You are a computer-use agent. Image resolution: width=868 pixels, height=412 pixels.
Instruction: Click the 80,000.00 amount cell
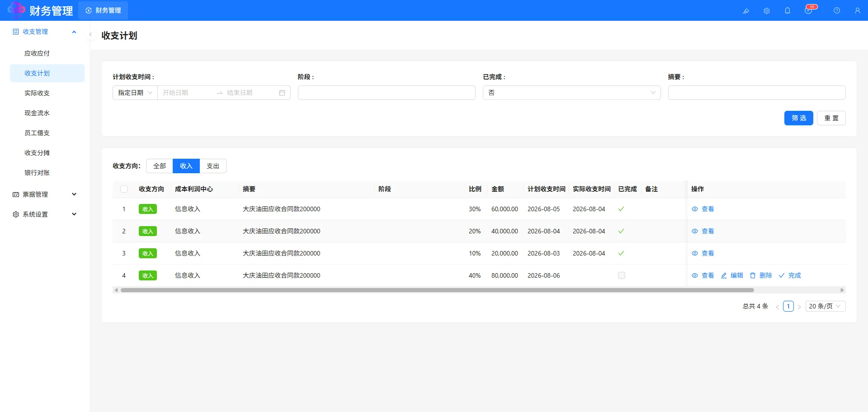[505, 275]
